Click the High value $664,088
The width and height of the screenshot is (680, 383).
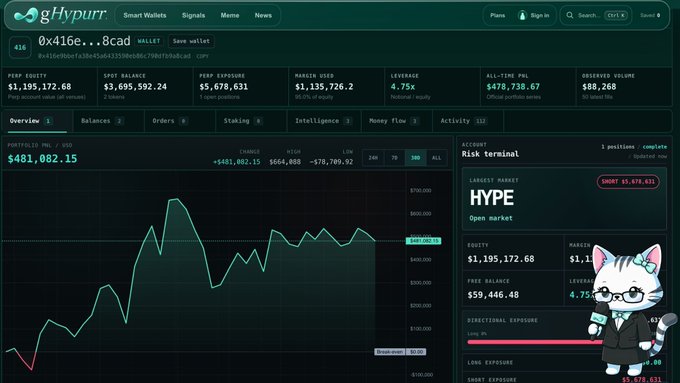click(285, 162)
